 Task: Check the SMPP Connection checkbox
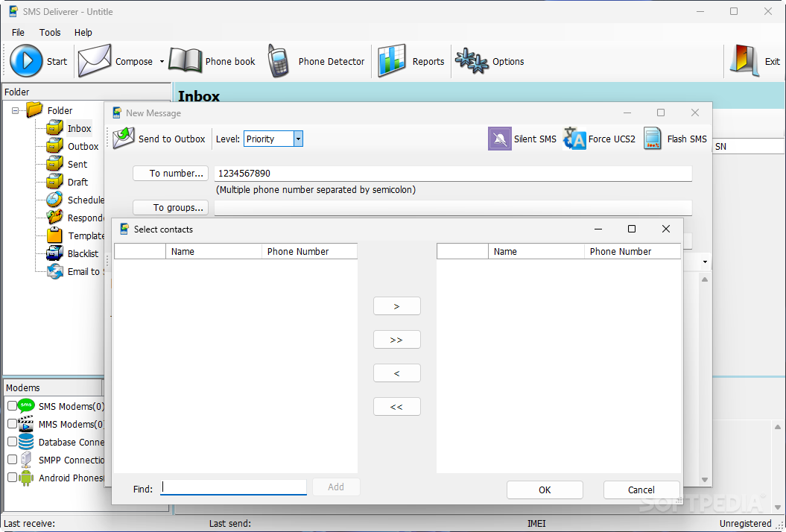[12, 459]
